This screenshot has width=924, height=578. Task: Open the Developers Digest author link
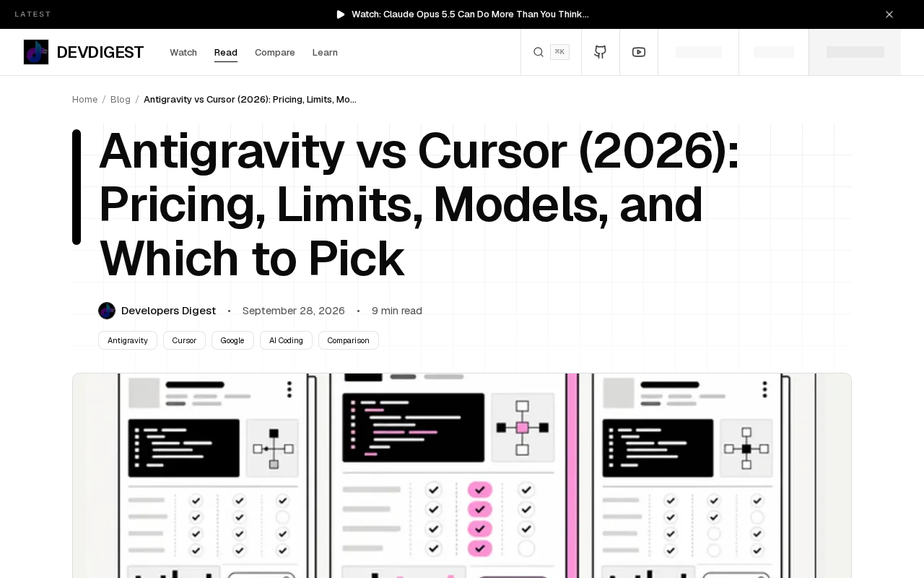tap(168, 311)
